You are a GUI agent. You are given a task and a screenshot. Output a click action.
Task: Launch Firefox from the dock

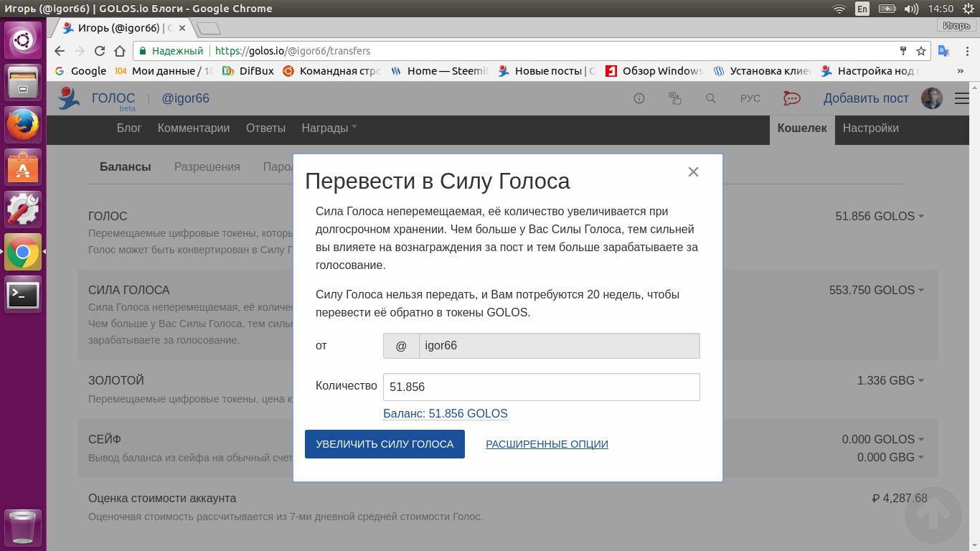[x=23, y=125]
